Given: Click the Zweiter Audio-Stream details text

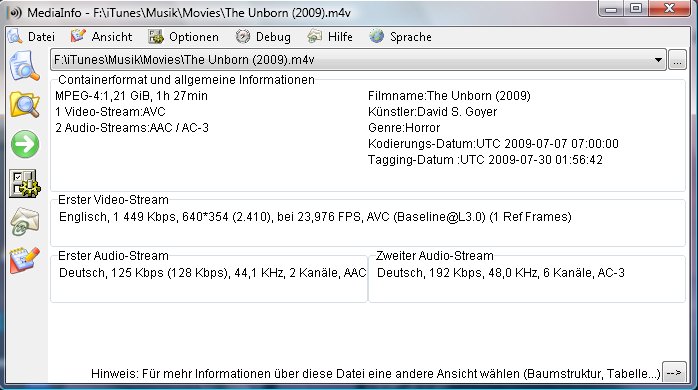Looking at the screenshot, I should 501,272.
